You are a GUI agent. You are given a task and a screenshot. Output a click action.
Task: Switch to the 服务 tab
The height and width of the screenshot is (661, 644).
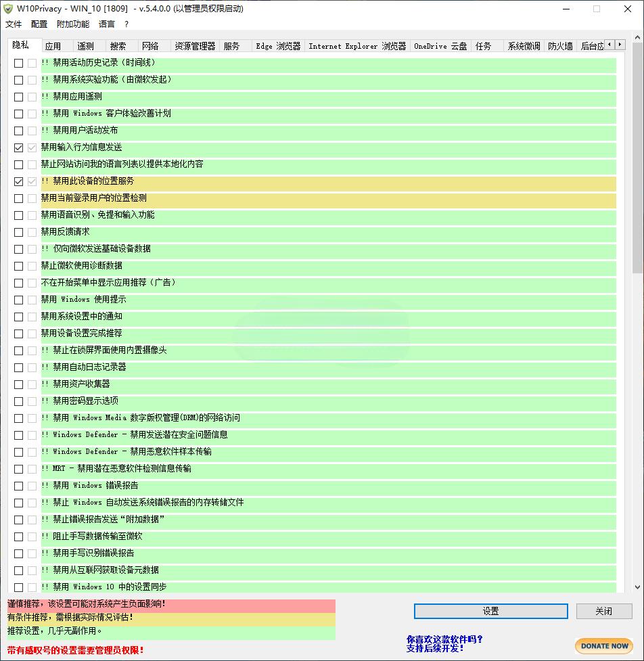point(236,46)
